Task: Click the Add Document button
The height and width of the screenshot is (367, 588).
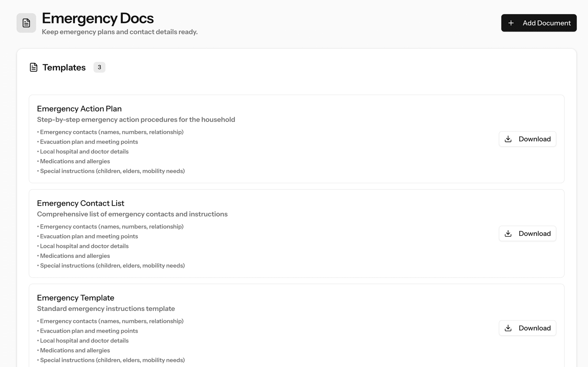Action: [x=539, y=23]
